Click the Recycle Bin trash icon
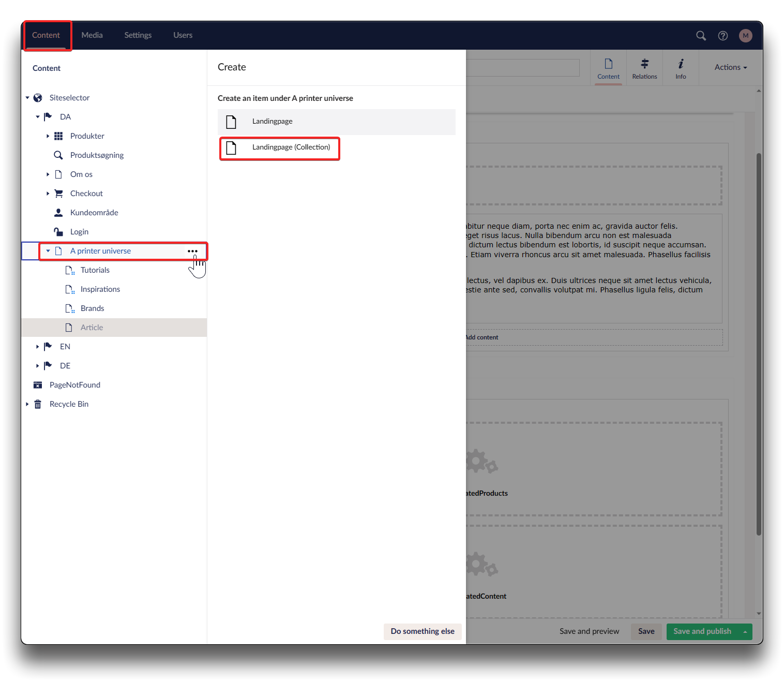 [38, 404]
